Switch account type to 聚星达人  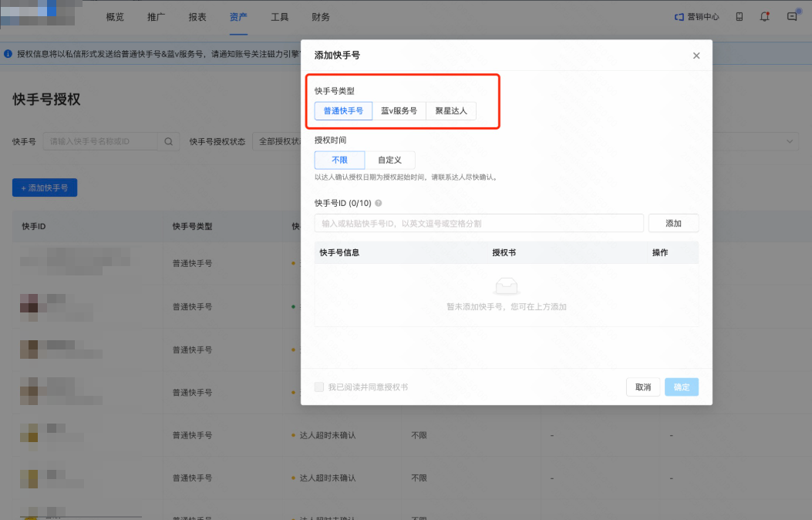tap(452, 110)
